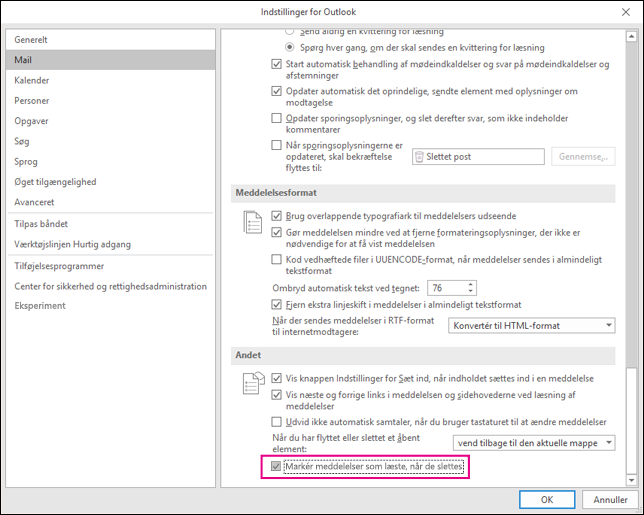Click the Gennemse... button

click(583, 156)
